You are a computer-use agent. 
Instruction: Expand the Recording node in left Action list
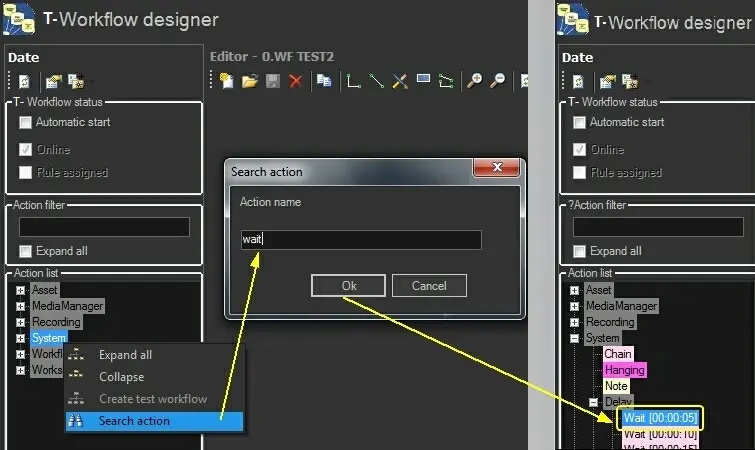[21, 322]
